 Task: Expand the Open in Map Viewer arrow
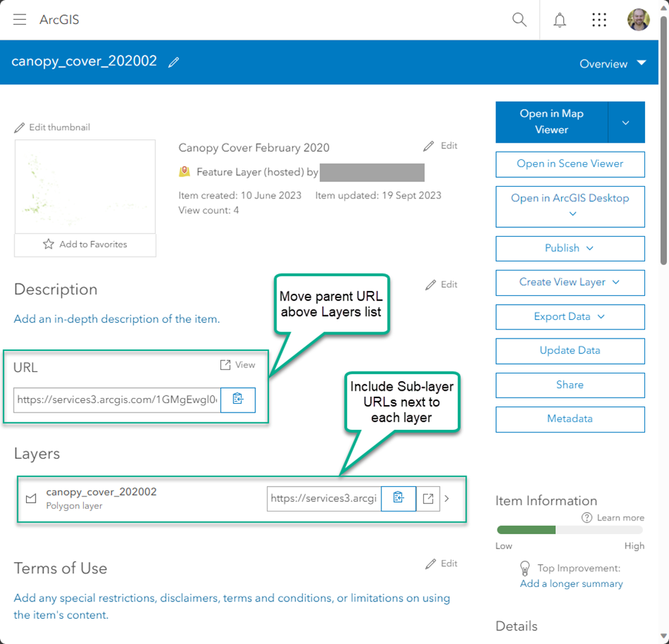[x=626, y=123]
